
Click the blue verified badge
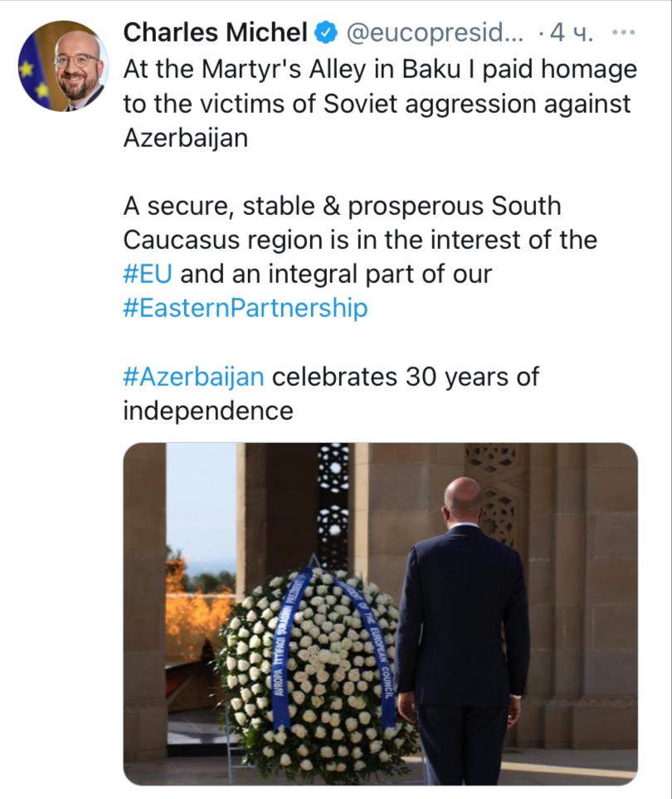tap(326, 33)
